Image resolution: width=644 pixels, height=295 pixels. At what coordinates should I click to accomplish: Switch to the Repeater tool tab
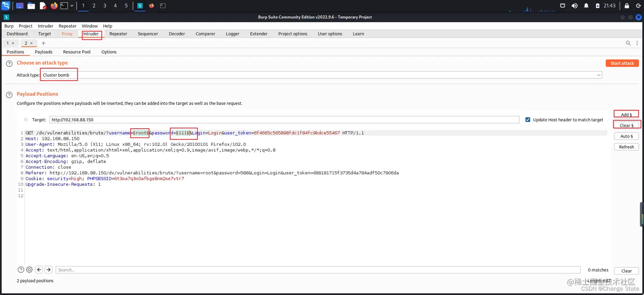click(x=118, y=34)
